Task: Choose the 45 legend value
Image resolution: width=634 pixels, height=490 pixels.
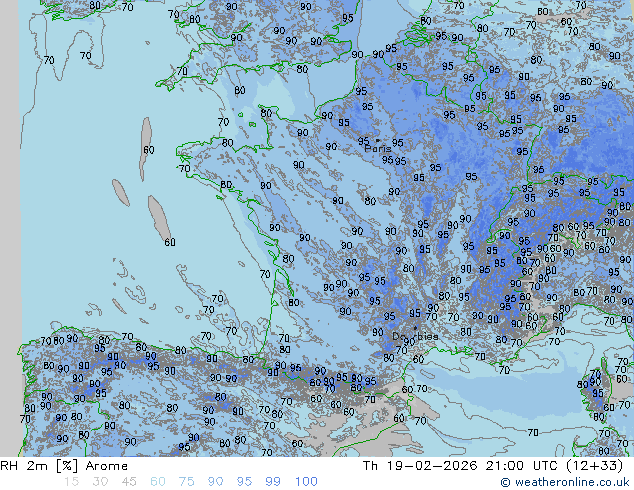Action: click(129, 482)
